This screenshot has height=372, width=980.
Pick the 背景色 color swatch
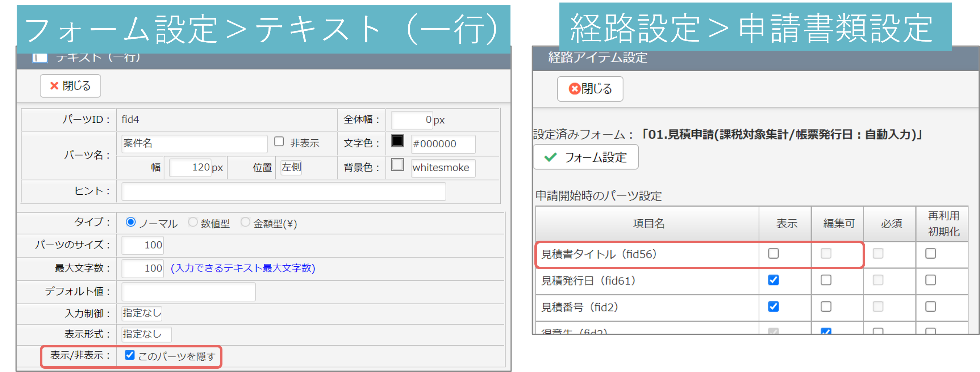coord(397,165)
